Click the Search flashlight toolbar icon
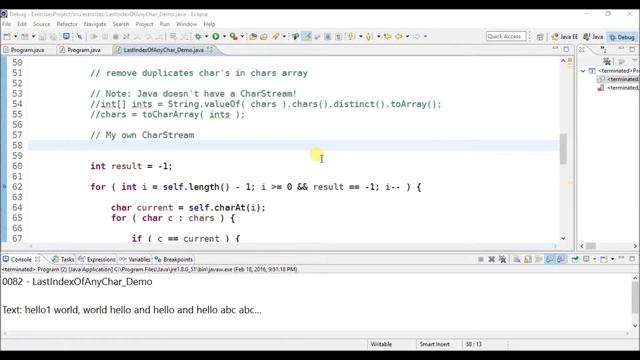Image resolution: width=640 pixels, height=360 pixels. point(276,36)
